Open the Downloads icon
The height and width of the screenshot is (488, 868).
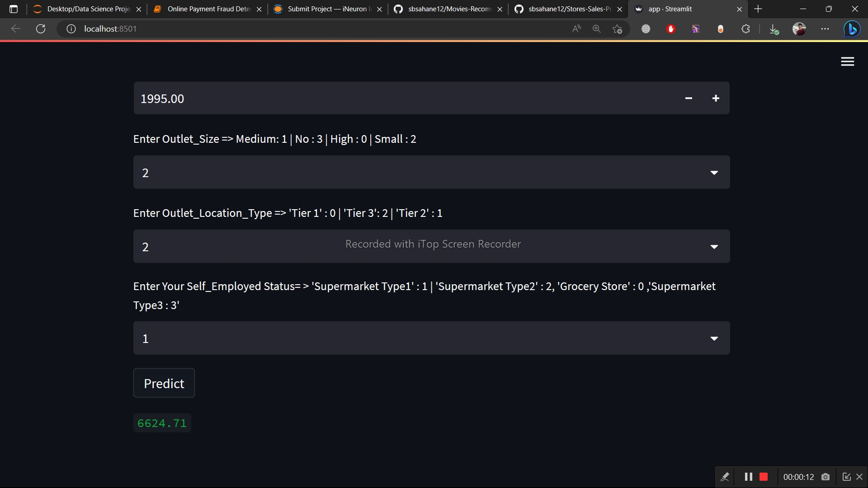tap(774, 29)
